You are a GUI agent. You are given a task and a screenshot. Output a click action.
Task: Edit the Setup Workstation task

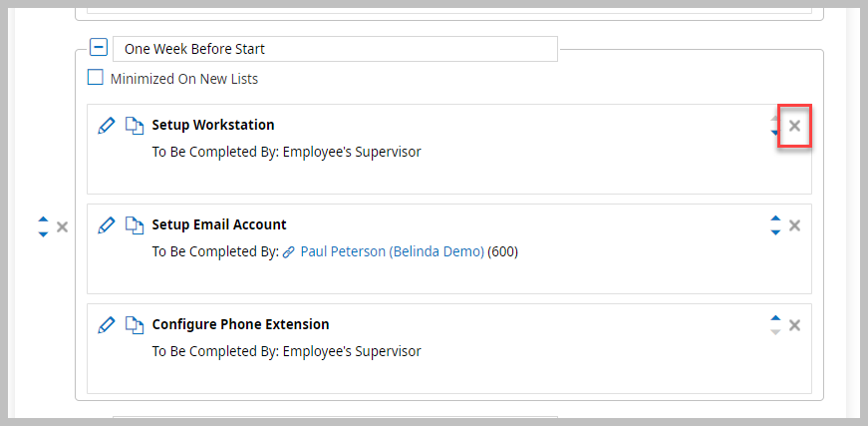(107, 126)
